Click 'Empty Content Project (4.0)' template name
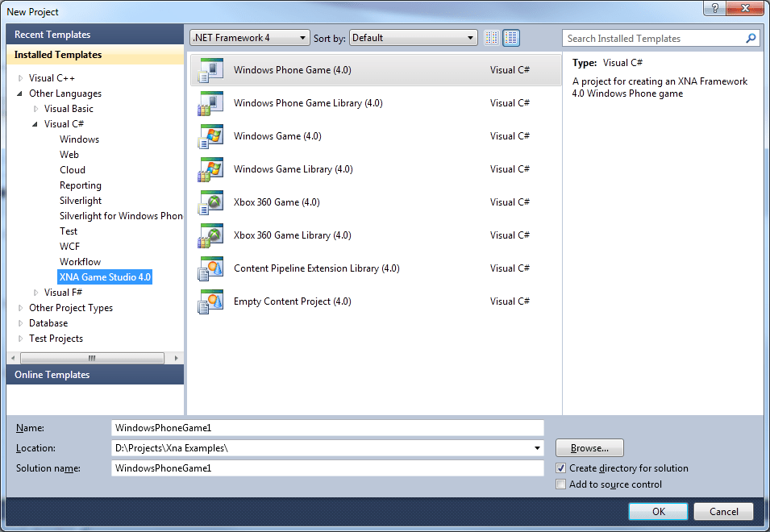The width and height of the screenshot is (770, 532). click(x=292, y=301)
